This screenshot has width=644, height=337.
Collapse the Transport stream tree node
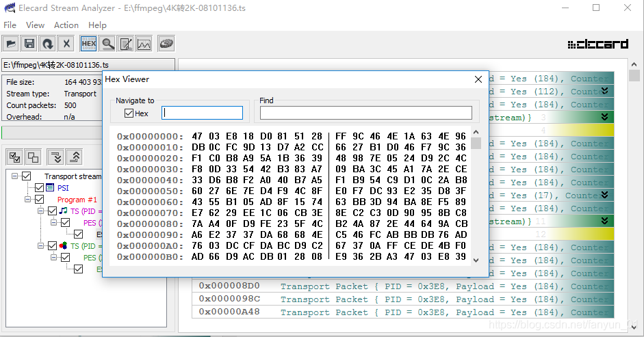[15, 176]
